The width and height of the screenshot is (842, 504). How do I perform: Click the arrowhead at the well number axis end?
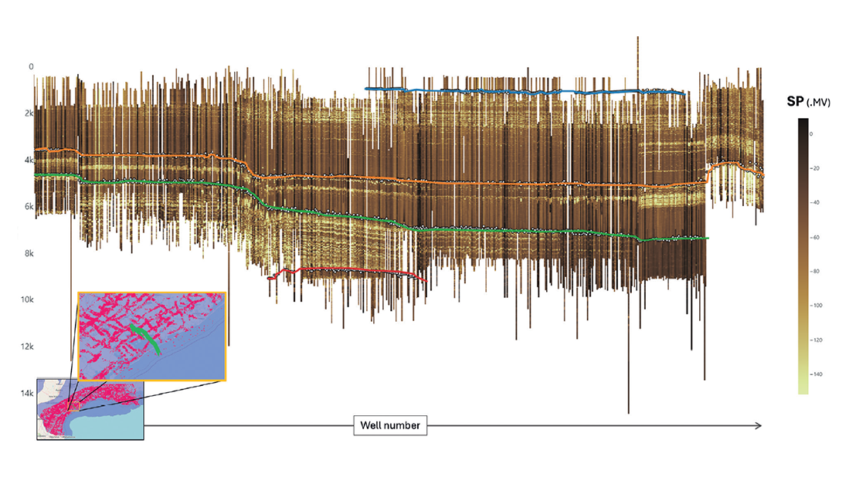click(x=759, y=426)
